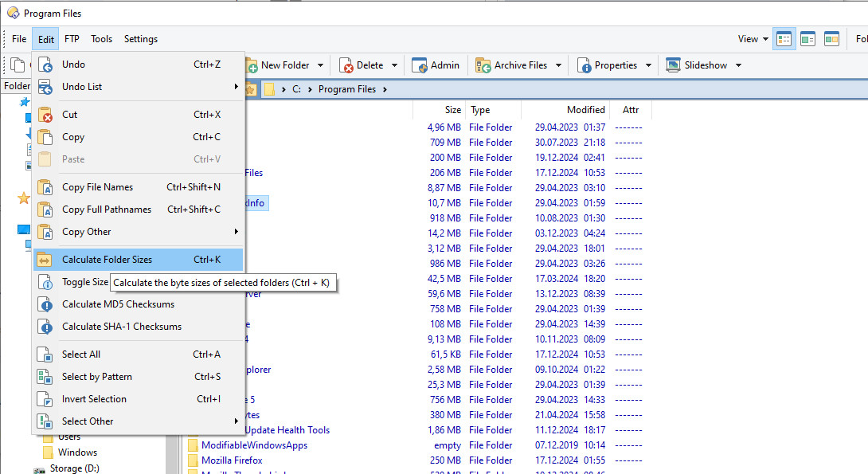
Task: Click the Calculate Folder Sizes icon
Action: [x=45, y=260]
